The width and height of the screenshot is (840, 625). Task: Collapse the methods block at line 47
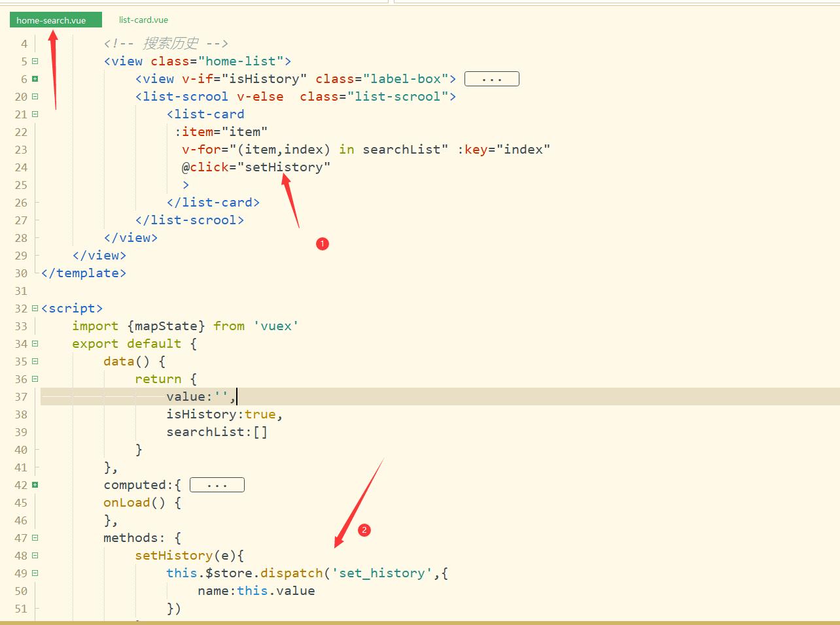click(x=35, y=538)
